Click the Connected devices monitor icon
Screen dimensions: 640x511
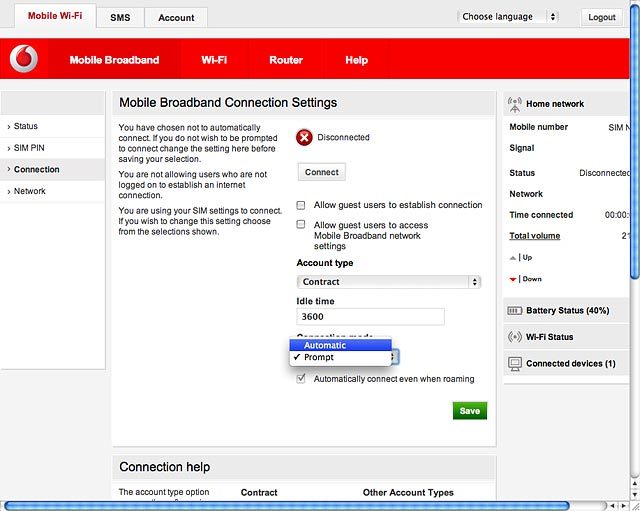pyautogui.click(x=515, y=364)
